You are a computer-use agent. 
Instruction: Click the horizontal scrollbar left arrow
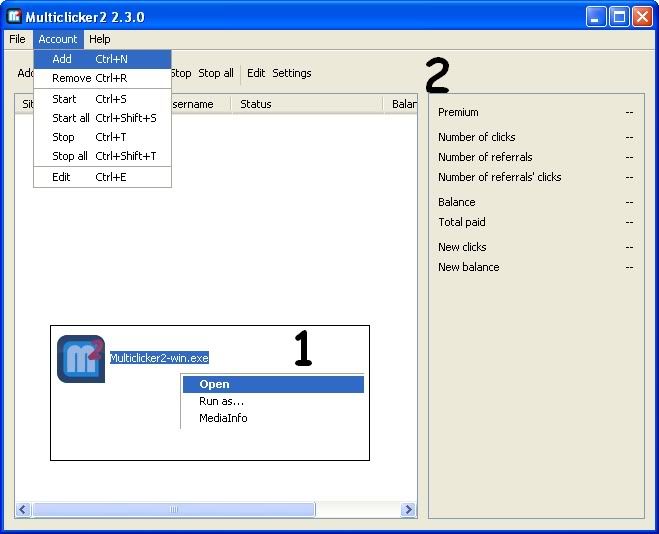23,510
